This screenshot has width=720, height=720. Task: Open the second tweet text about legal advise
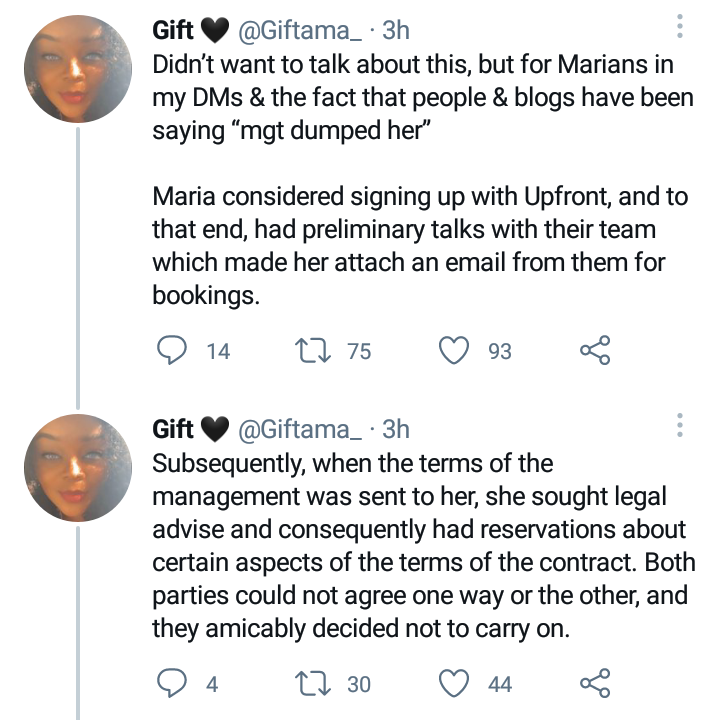pos(420,530)
